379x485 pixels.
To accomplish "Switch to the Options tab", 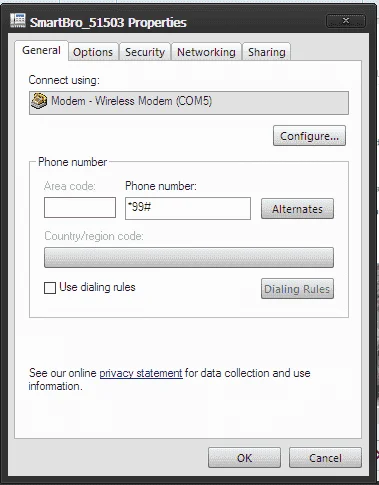I will coord(93,52).
